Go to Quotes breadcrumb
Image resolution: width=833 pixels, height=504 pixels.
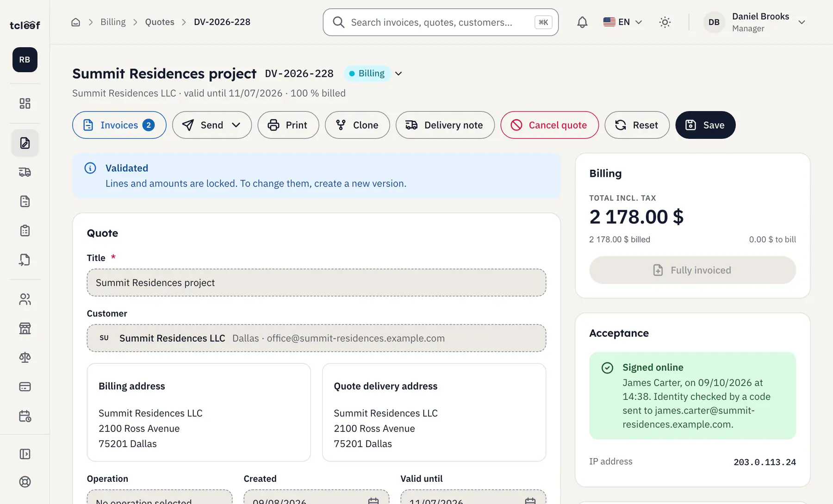tap(160, 22)
